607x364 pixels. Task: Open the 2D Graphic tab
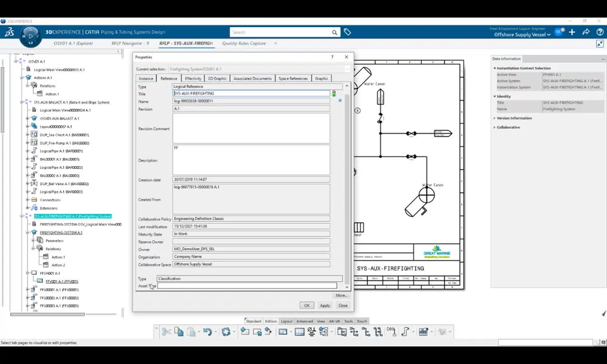coord(217,78)
